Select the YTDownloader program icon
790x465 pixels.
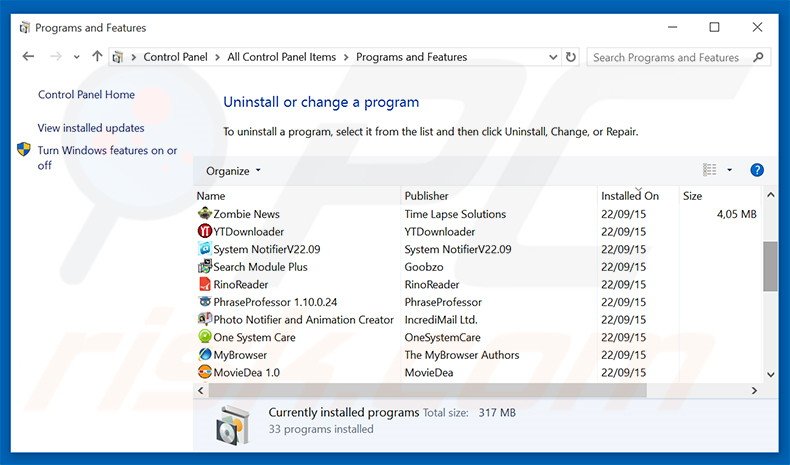(x=205, y=232)
